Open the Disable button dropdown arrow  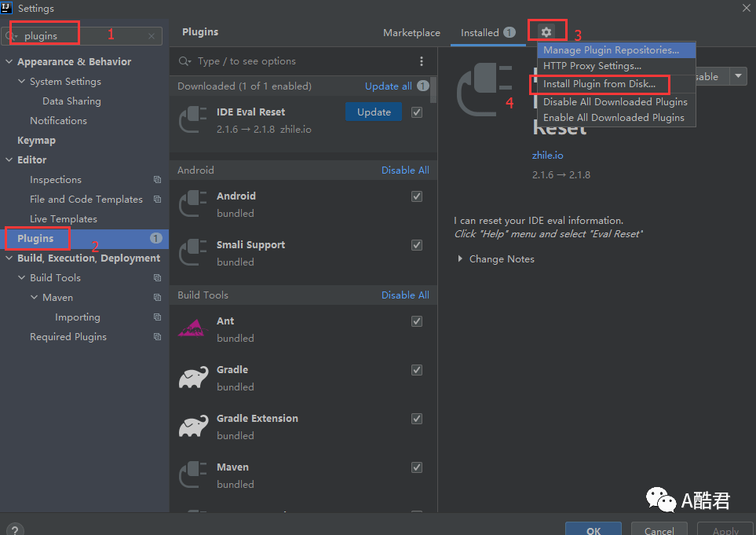pos(738,76)
